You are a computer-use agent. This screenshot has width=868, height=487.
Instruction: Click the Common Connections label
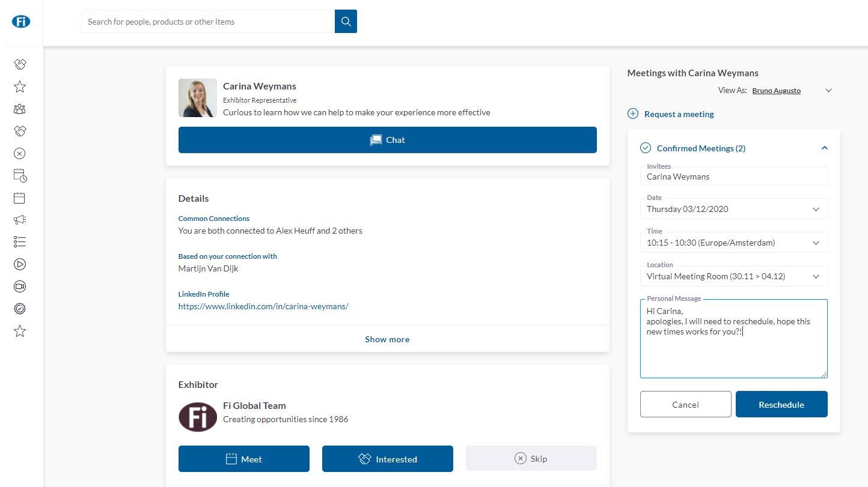click(214, 219)
